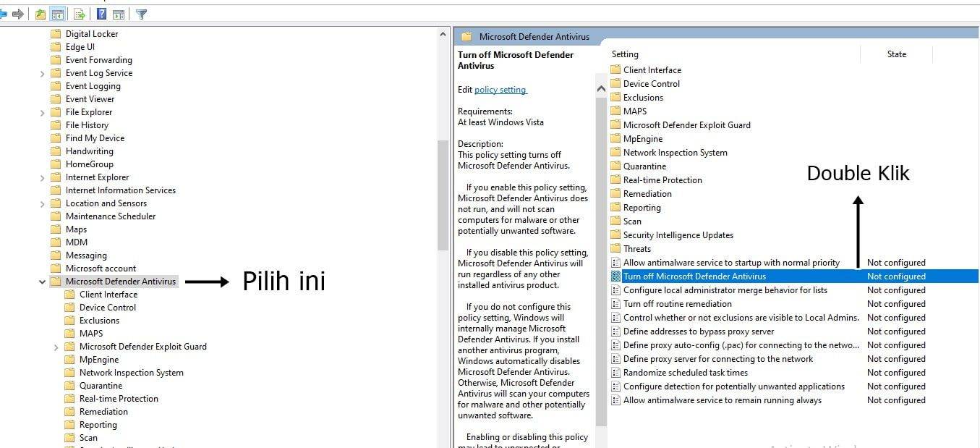
Task: Click the Filter funnel toolbar icon
Action: 142,14
